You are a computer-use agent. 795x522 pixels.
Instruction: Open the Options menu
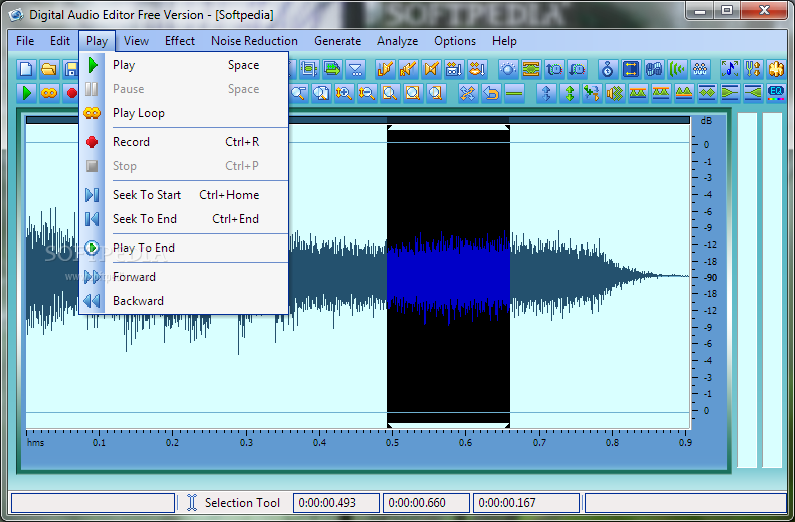455,41
